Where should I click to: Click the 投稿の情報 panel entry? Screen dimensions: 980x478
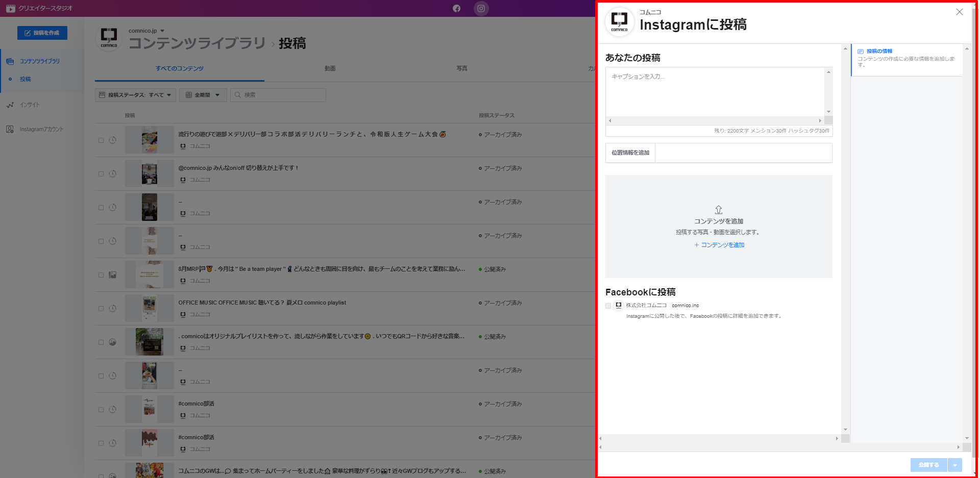click(907, 60)
